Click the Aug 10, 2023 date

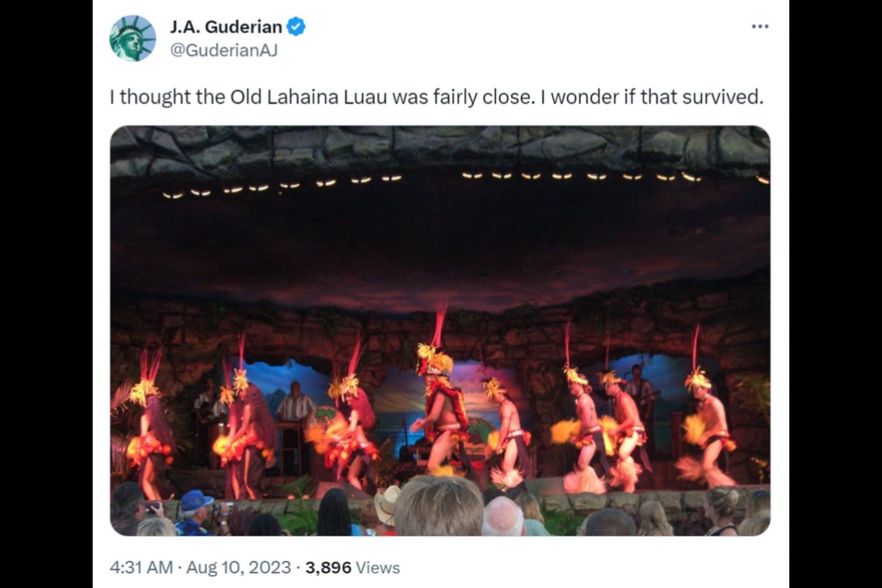238,567
